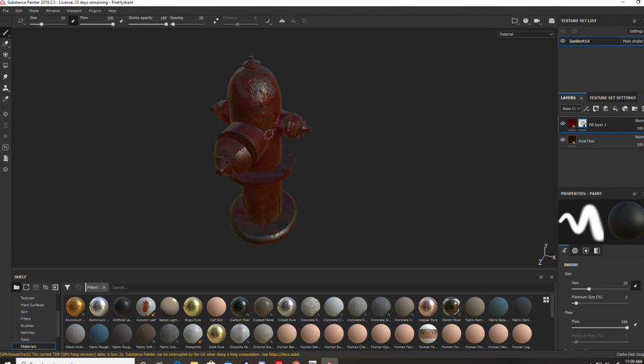Open the 3D/2D view mode dropdown
644x364 pixels.
[526, 21]
